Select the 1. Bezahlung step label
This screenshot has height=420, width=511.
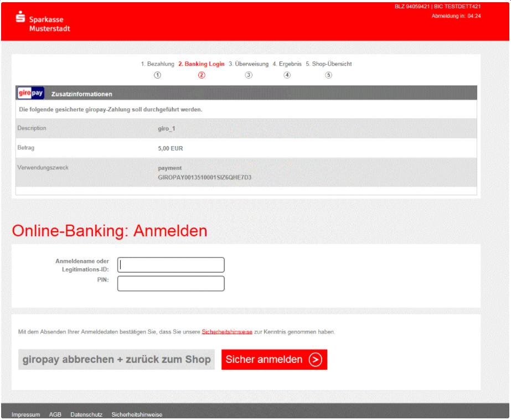(x=157, y=64)
